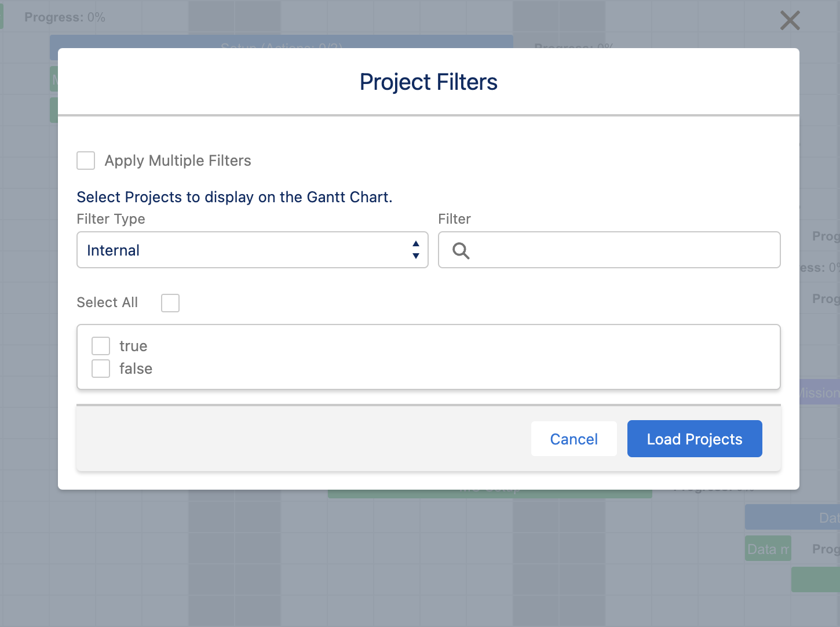Change Filter Type from Internal to another option

[252, 250]
